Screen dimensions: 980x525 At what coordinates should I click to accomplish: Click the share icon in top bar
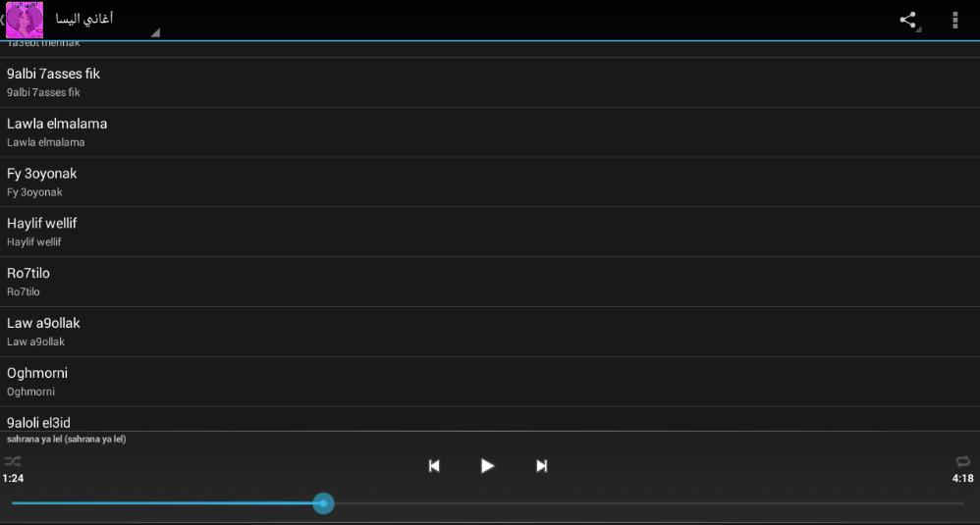click(x=908, y=20)
